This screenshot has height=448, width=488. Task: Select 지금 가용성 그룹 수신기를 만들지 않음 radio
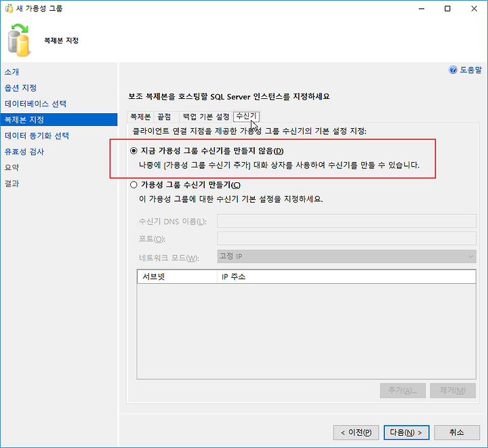pyautogui.click(x=134, y=151)
